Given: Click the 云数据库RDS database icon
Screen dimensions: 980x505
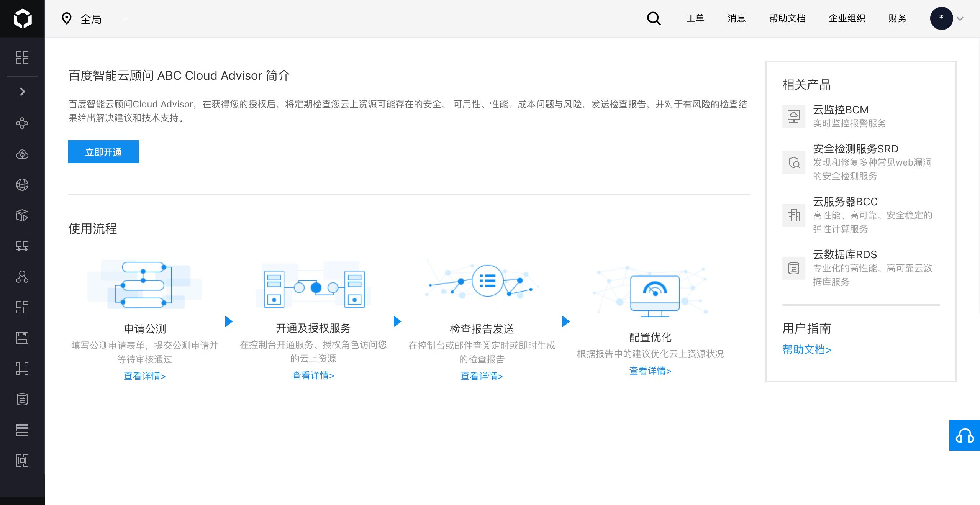Looking at the screenshot, I should pyautogui.click(x=794, y=268).
